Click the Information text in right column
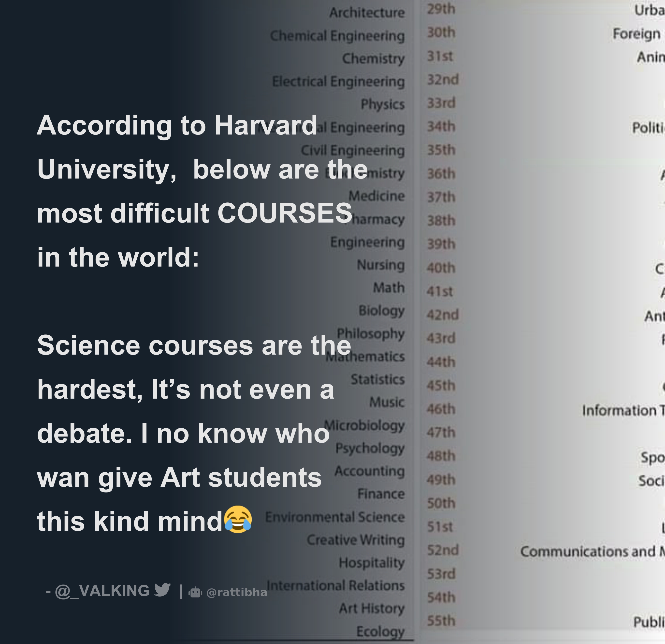665x644 pixels. point(619,411)
